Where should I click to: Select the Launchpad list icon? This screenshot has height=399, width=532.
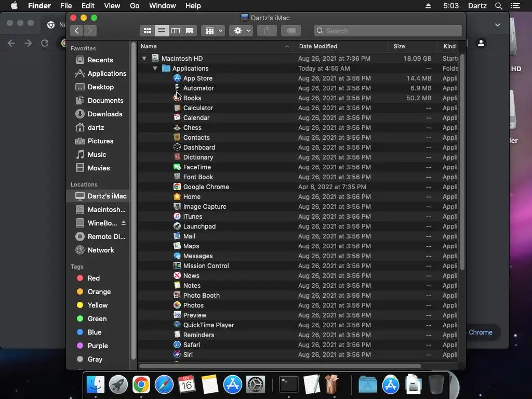(x=177, y=227)
